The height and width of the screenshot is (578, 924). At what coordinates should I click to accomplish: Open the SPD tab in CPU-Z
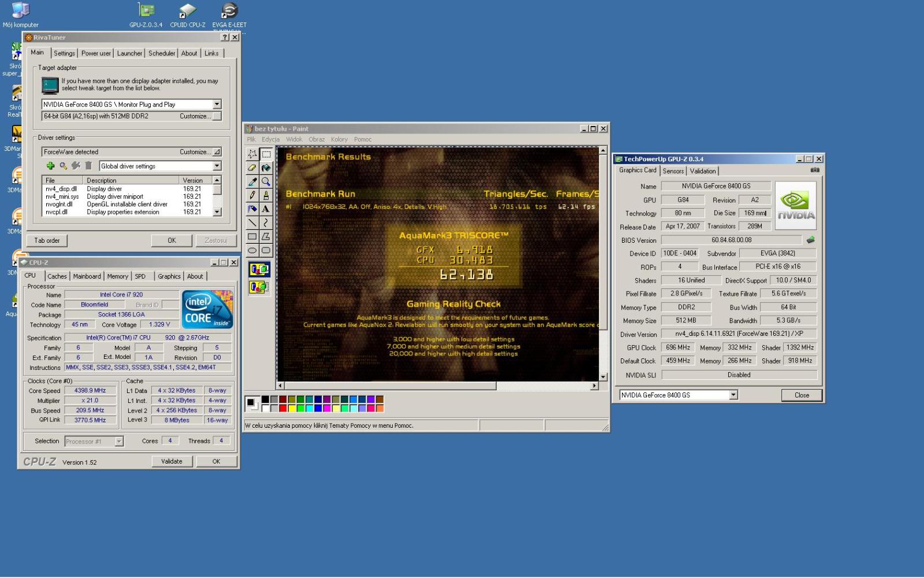click(140, 276)
